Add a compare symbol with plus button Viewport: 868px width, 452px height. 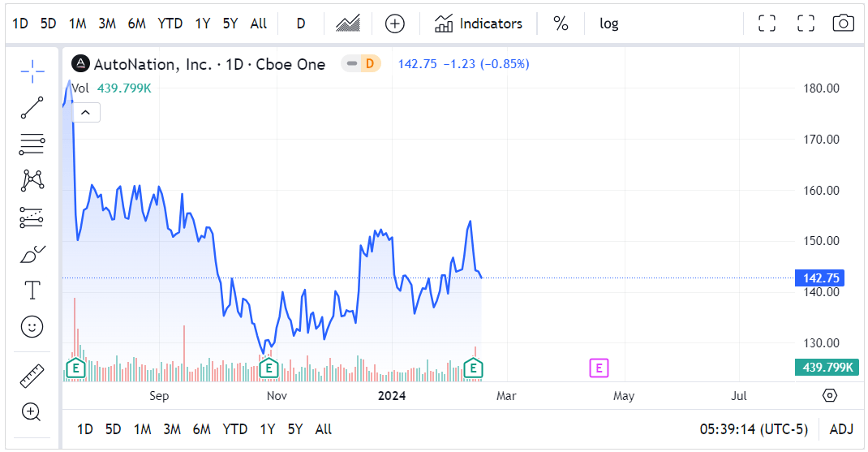(395, 24)
